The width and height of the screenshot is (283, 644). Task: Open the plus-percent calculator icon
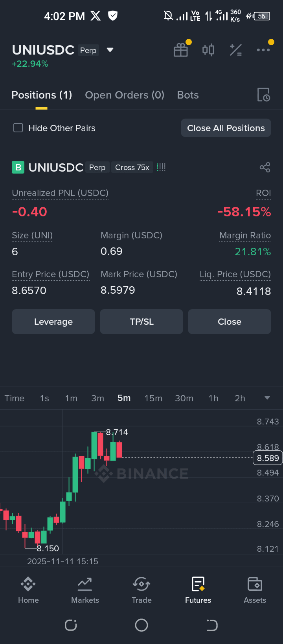(x=236, y=50)
